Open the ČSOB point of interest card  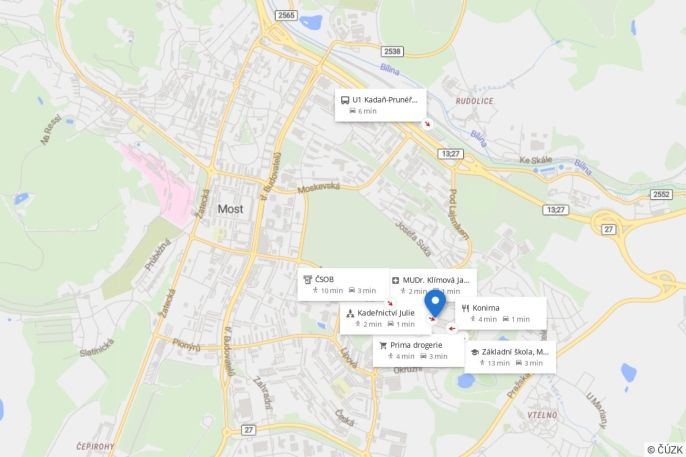pos(343,285)
